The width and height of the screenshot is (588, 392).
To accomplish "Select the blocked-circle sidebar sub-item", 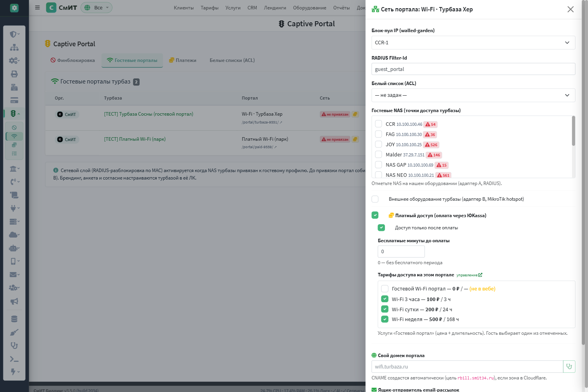I will 14,127.
